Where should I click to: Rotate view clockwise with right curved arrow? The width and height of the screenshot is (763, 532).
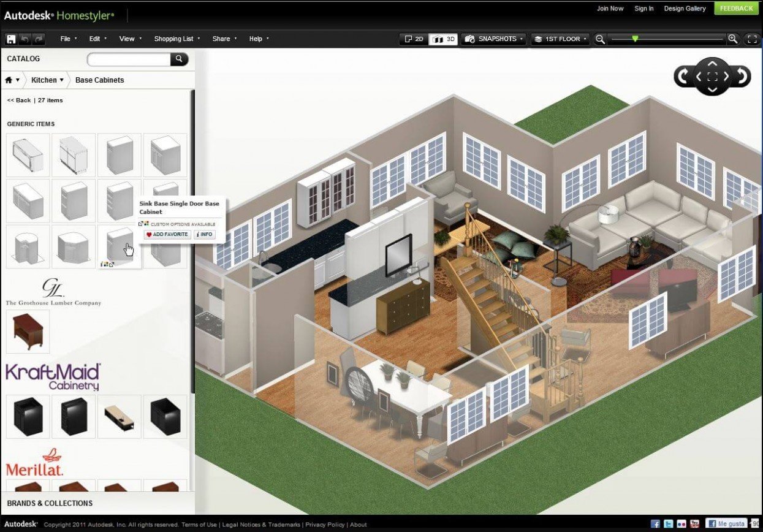(742, 77)
